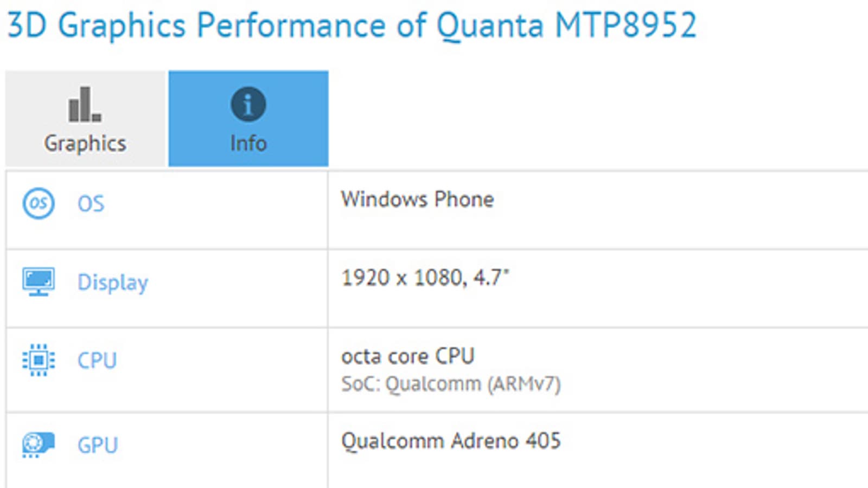Click the Qualcomm Adreno 405 text
868x488 pixels.
tap(450, 441)
